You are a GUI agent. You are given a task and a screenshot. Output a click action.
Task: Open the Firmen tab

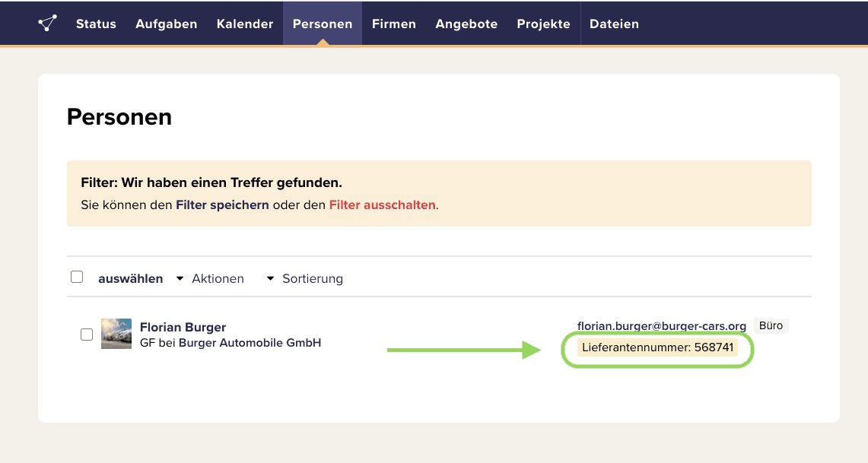click(393, 24)
